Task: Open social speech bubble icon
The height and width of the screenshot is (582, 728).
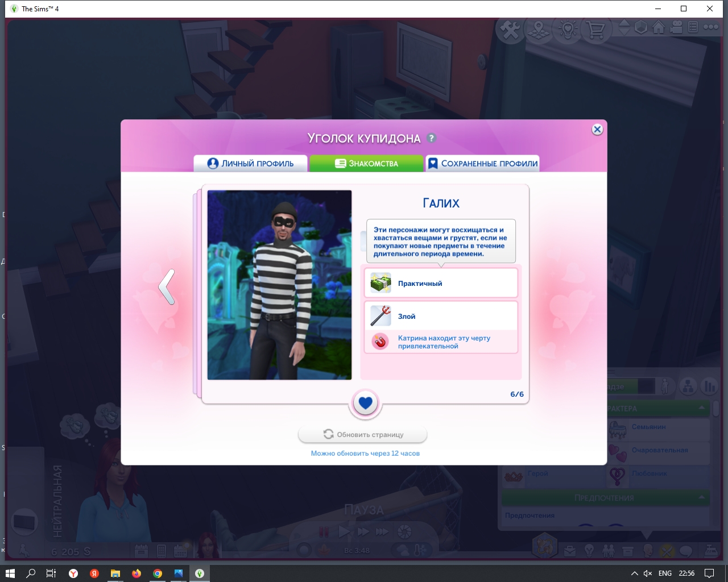Action: tap(686, 551)
